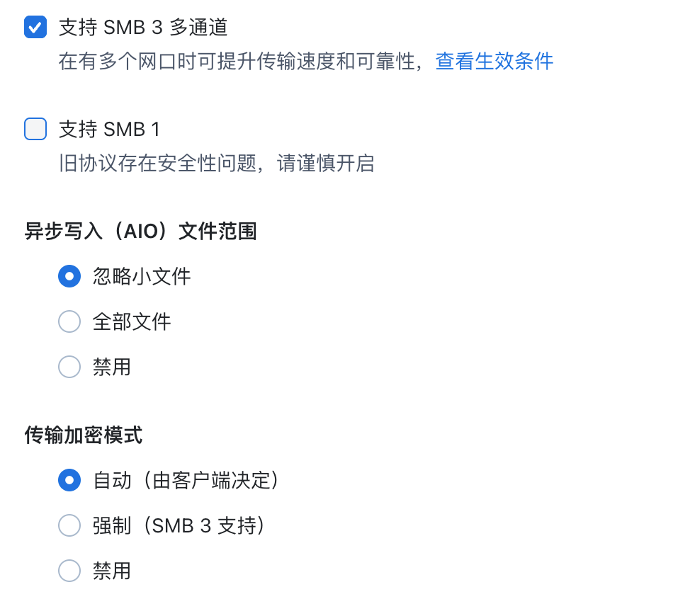
Task: Open the 查看生效条件 link
Action: (x=494, y=62)
